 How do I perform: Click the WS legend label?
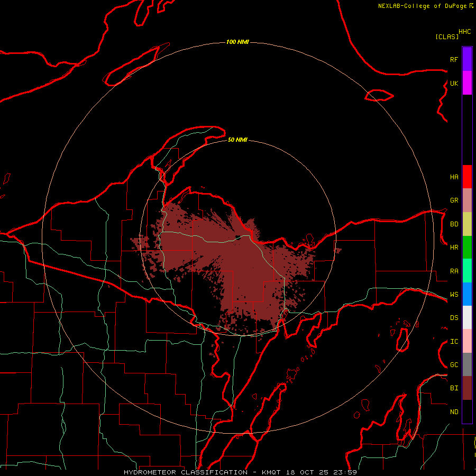click(x=454, y=295)
